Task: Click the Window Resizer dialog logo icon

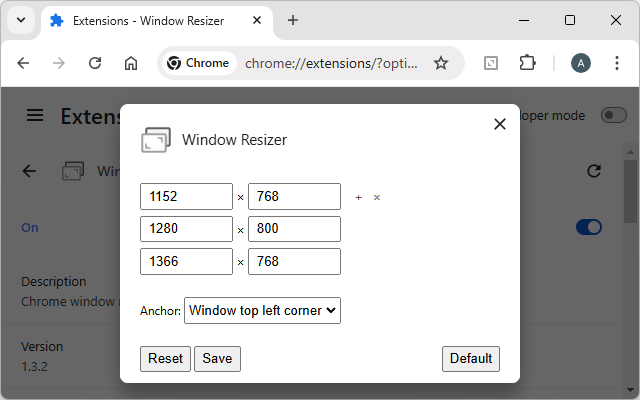Action: 156,140
